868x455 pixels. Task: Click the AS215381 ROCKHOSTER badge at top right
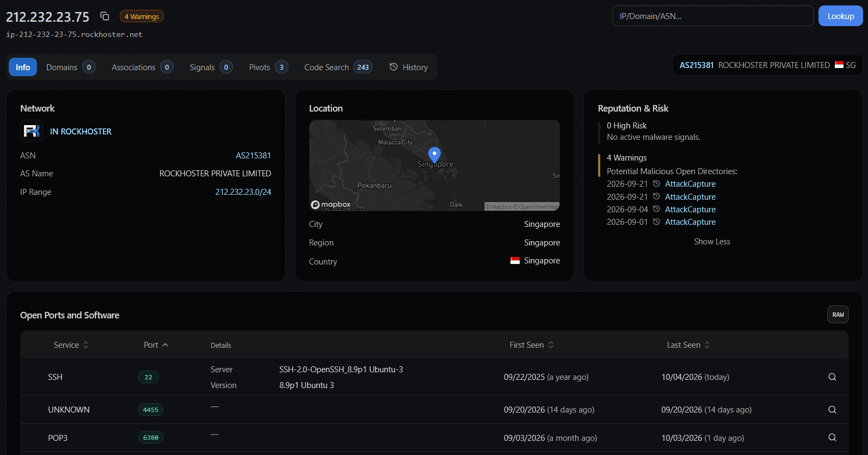(x=767, y=65)
